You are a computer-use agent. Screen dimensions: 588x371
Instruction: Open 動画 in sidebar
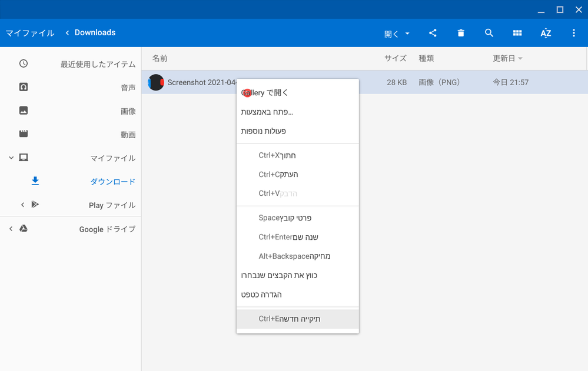(x=128, y=135)
